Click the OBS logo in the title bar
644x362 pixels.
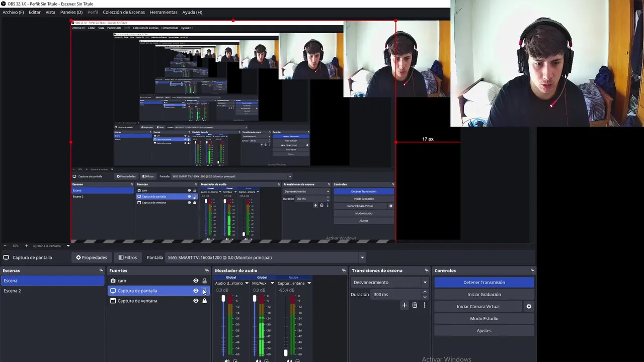pyautogui.click(x=4, y=4)
